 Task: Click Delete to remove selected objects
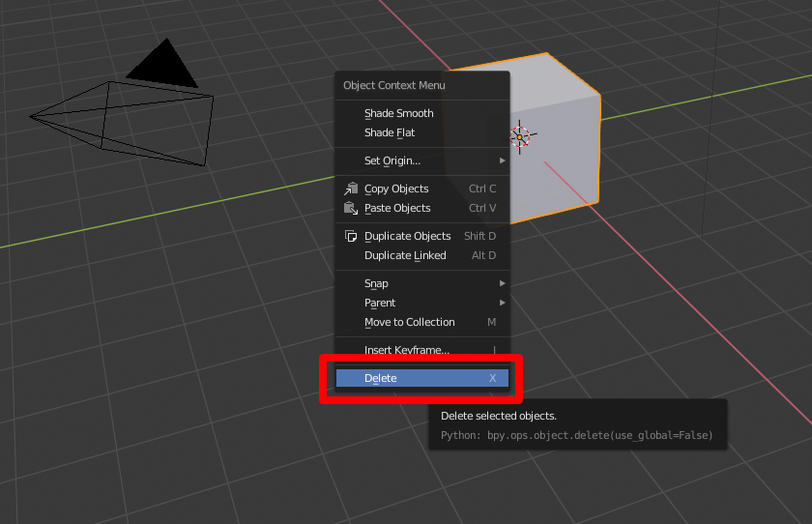coord(422,378)
